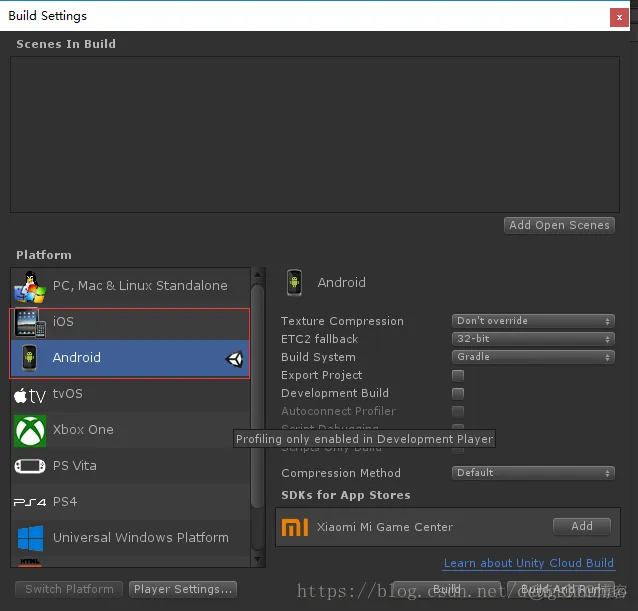Close the Build Settings window
The width and height of the screenshot is (638, 611).
[619, 17]
